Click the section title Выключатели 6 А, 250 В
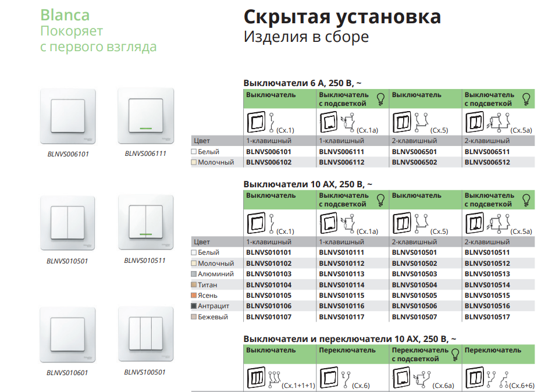This screenshot has width=541, height=392. 302,83
